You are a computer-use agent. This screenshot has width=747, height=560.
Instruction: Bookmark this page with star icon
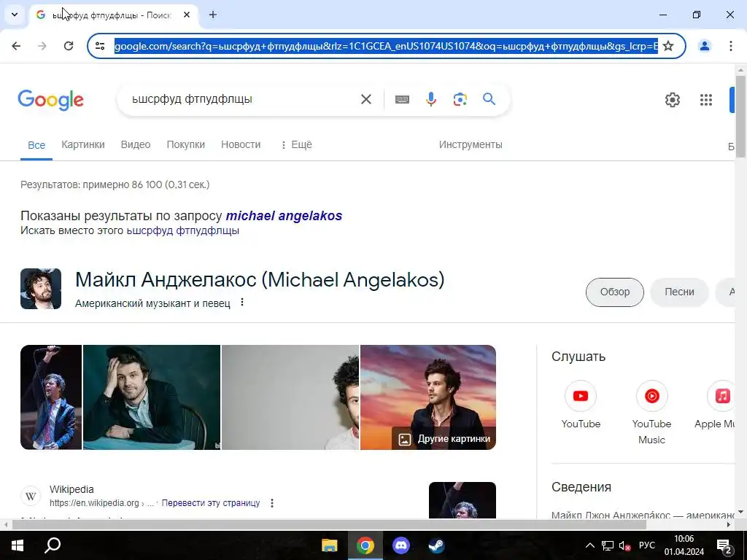click(668, 46)
